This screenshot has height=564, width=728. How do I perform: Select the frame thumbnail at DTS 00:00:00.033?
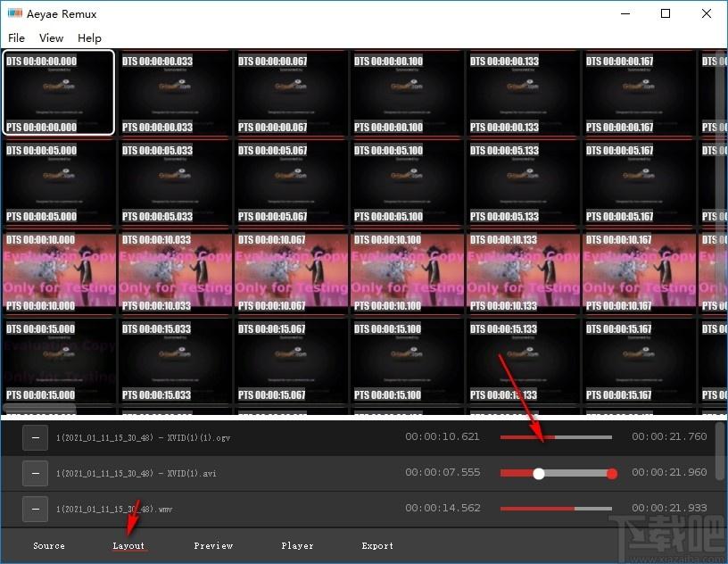tap(175, 94)
